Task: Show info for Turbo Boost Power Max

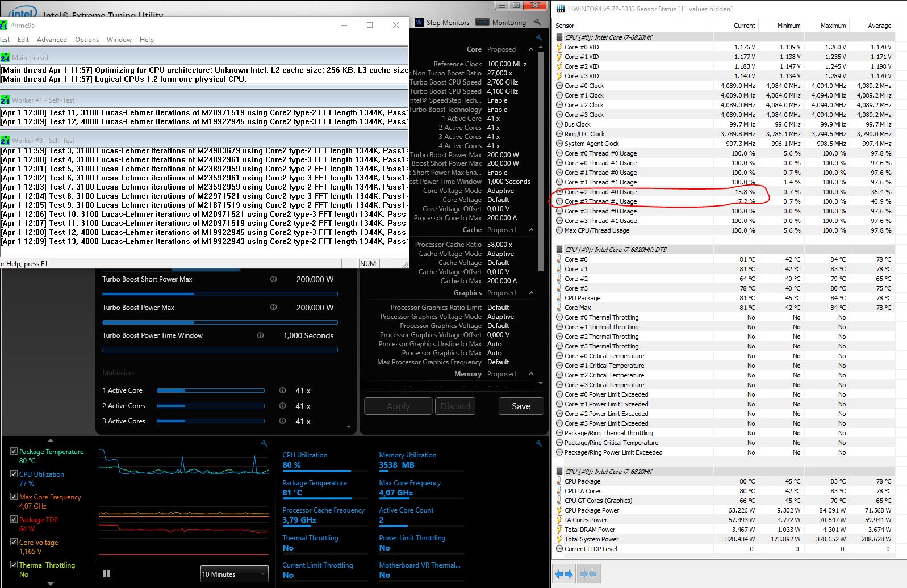Action: click(x=273, y=308)
